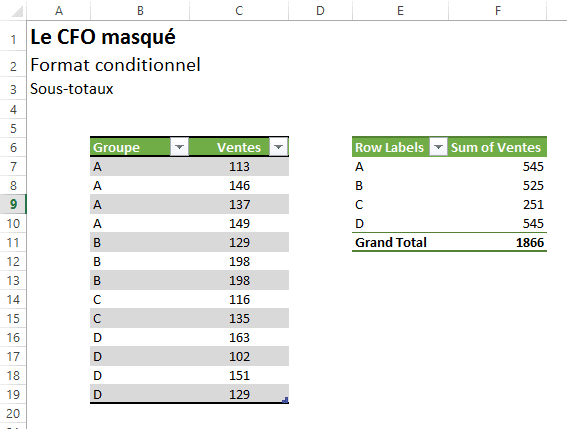This screenshot has width=567, height=429.
Task: Click the 'Sum of Ventes' pivot header
Action: (x=496, y=147)
